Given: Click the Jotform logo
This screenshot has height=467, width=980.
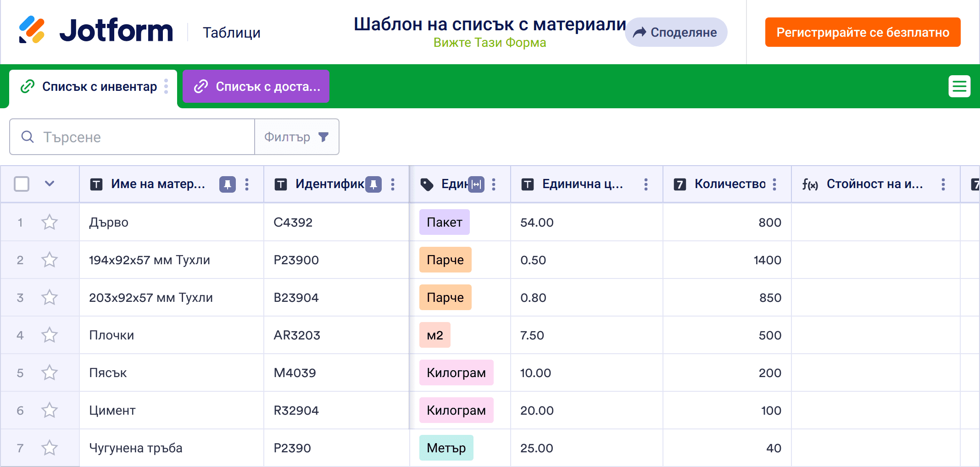Looking at the screenshot, I should coord(95,30).
